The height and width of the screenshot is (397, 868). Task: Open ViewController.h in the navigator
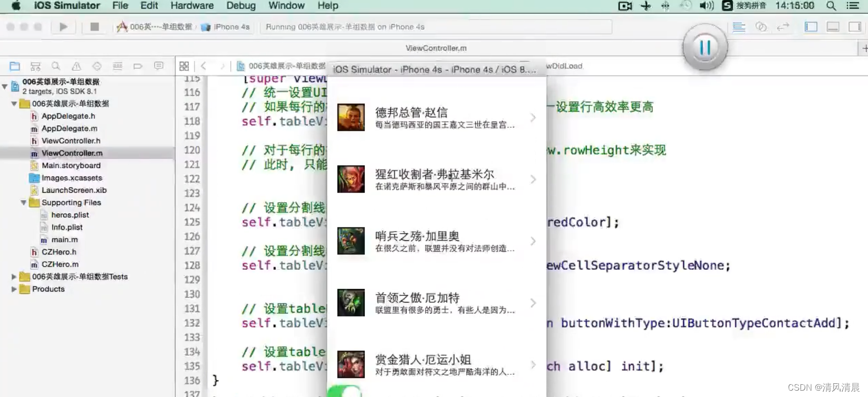tap(71, 141)
